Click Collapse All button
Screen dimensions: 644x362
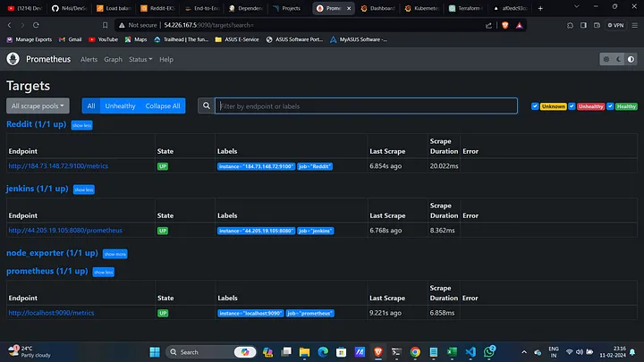[163, 105]
